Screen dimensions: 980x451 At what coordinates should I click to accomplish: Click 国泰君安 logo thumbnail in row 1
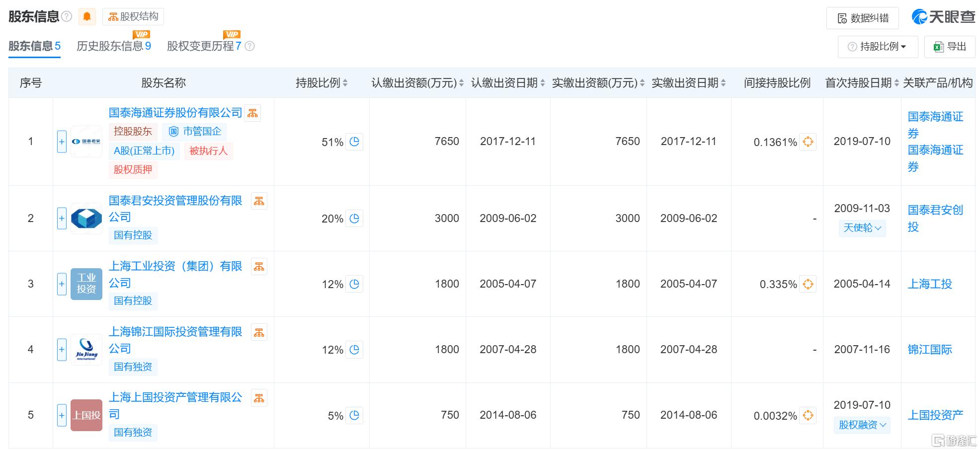click(86, 142)
